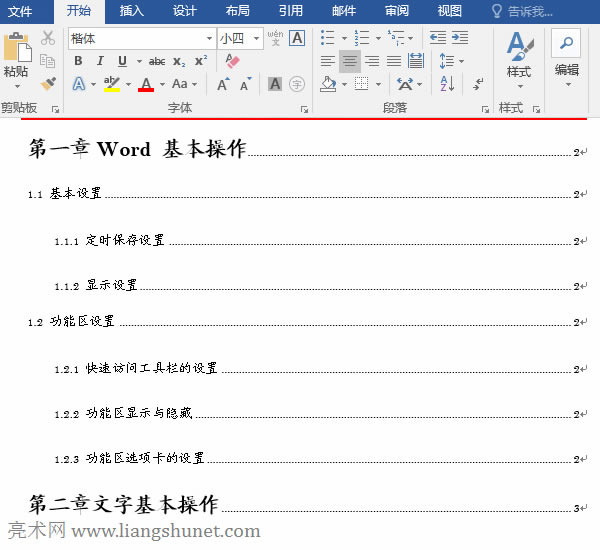
Task: Toggle Italic formatting
Action: click(98, 61)
